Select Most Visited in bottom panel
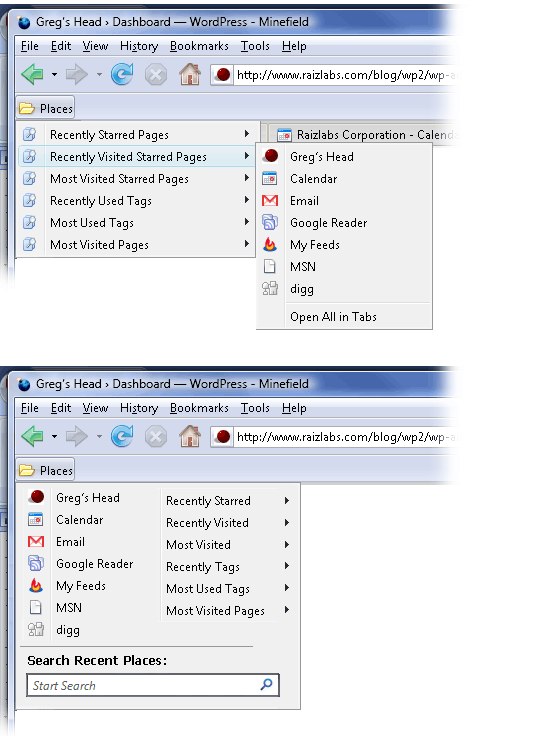The width and height of the screenshot is (546, 744). click(x=198, y=545)
